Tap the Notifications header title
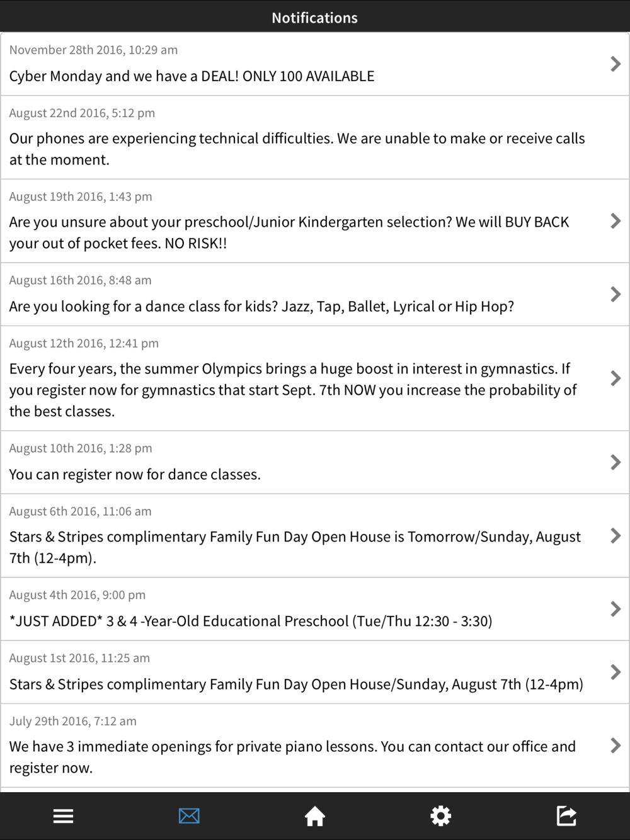This screenshot has width=630, height=840. pos(315,18)
